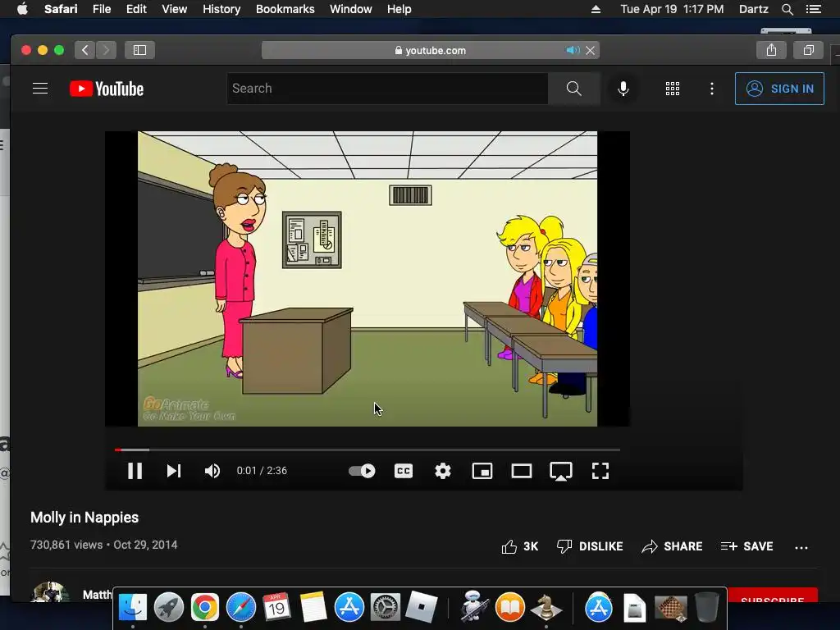Start a voice search with microphone icon

coord(623,89)
